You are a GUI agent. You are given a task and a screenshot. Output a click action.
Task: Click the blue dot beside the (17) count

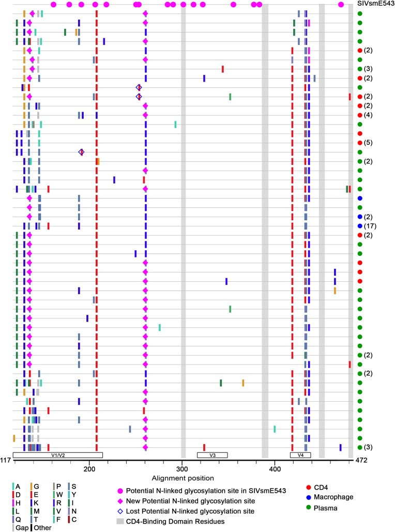pos(360,226)
